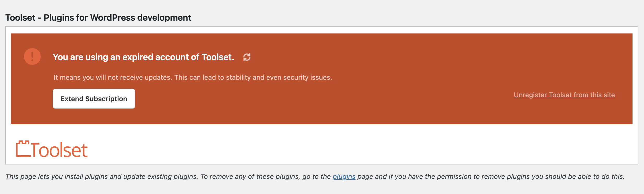Click the Toolset wordmark in the logo
This screenshot has height=194, width=644.
pyautogui.click(x=59, y=150)
